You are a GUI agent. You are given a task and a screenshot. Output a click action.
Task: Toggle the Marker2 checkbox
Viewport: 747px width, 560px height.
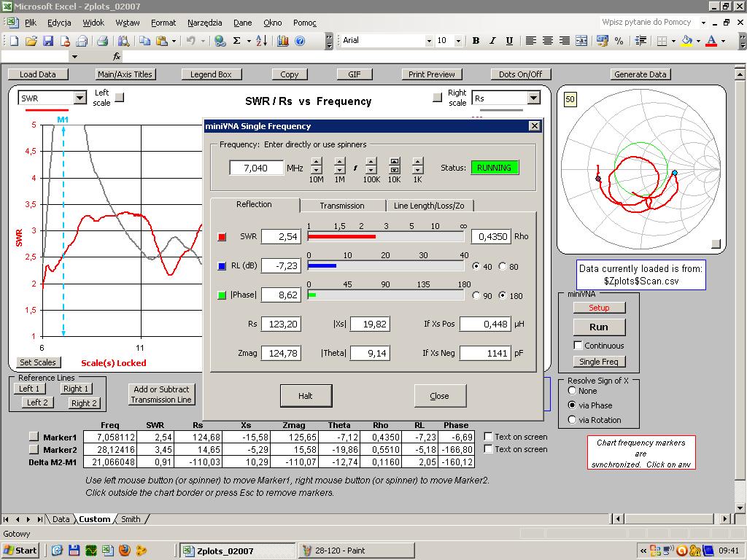tap(34, 449)
